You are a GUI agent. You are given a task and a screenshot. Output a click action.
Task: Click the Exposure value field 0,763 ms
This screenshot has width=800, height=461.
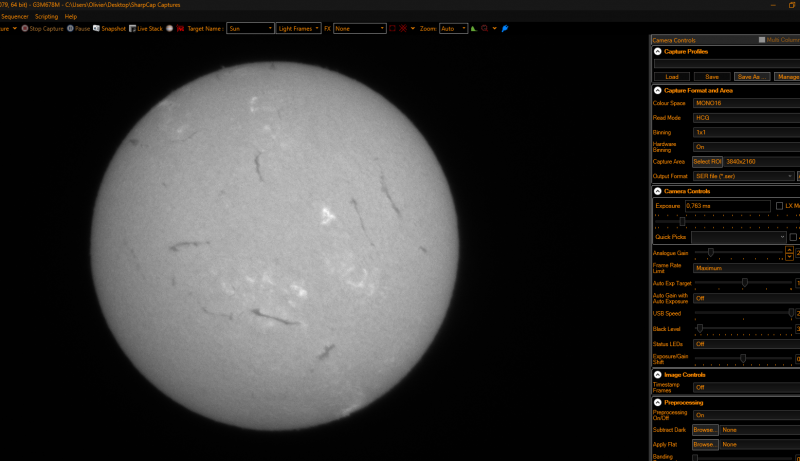click(728, 206)
